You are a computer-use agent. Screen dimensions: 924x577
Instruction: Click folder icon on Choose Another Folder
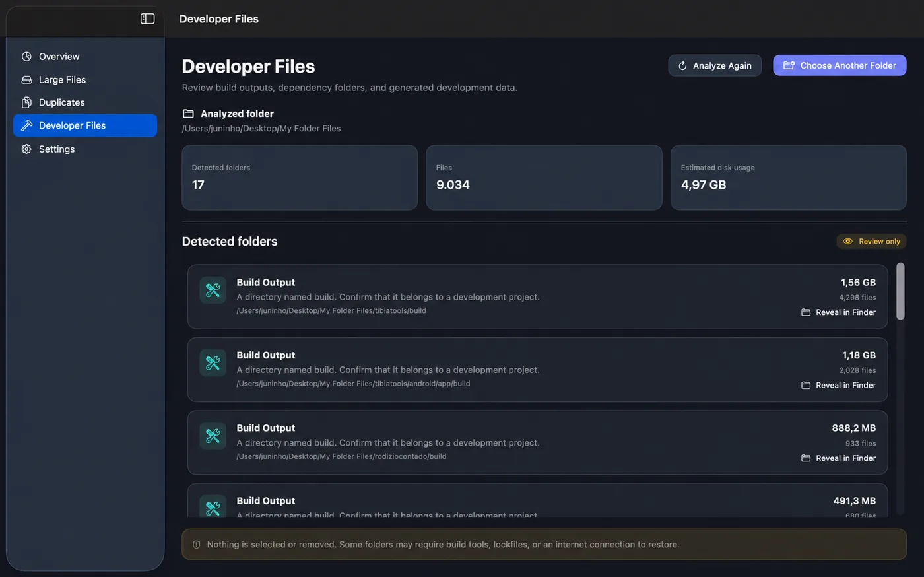(789, 65)
